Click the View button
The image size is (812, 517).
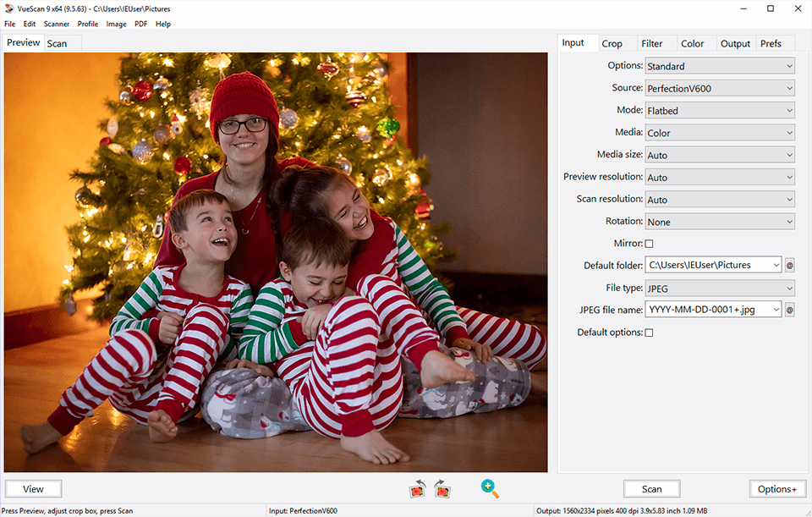click(33, 489)
